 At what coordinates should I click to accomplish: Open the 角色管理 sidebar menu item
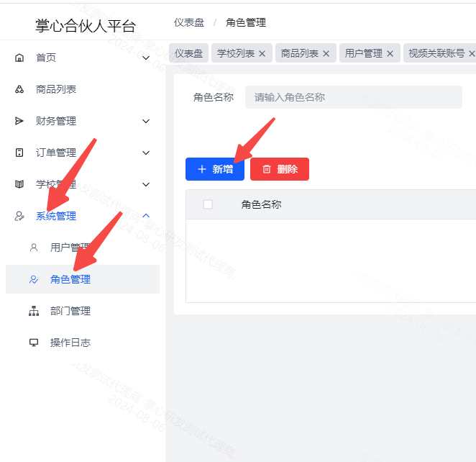[70, 279]
